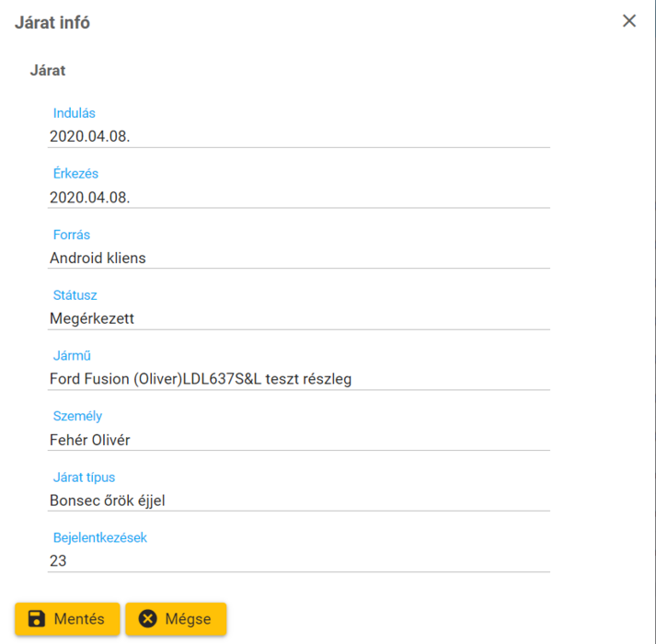Click the Bejelentkezések field label
The image size is (656, 644).
[x=99, y=537]
